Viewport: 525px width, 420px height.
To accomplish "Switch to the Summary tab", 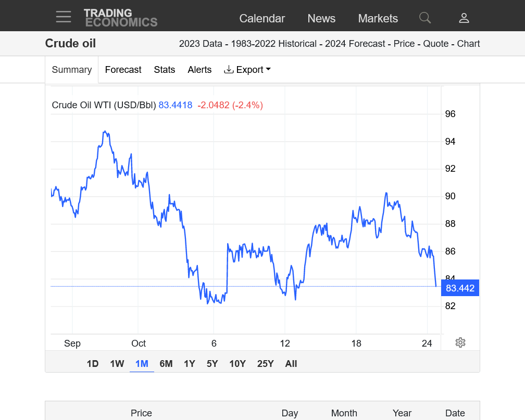I will [72, 70].
